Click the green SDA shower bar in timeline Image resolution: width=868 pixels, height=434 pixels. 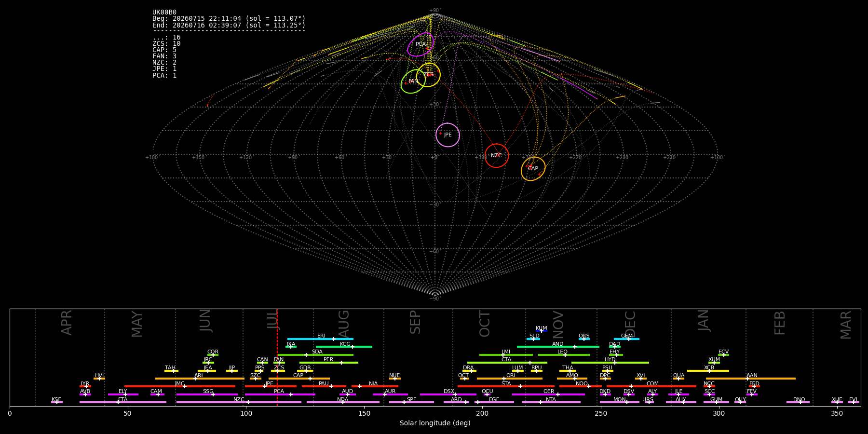pyautogui.click(x=316, y=355)
